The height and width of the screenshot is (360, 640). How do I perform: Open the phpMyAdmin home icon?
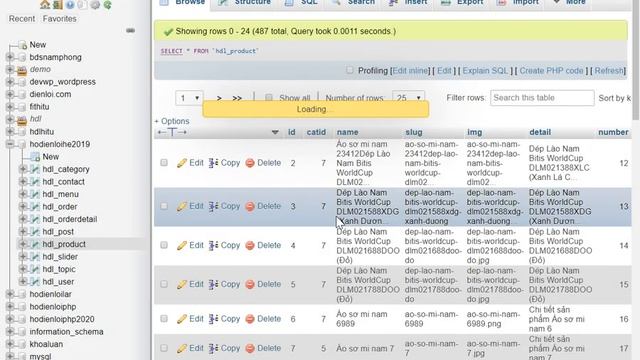coord(44,4)
